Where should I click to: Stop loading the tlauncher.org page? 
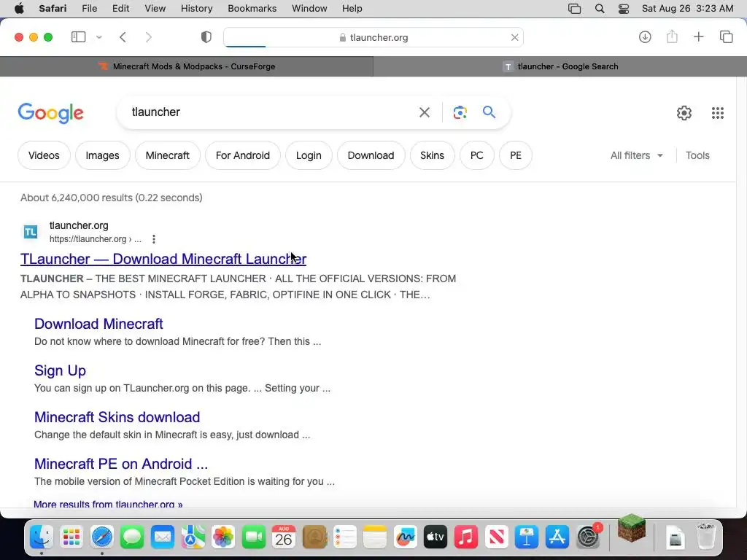(x=514, y=37)
